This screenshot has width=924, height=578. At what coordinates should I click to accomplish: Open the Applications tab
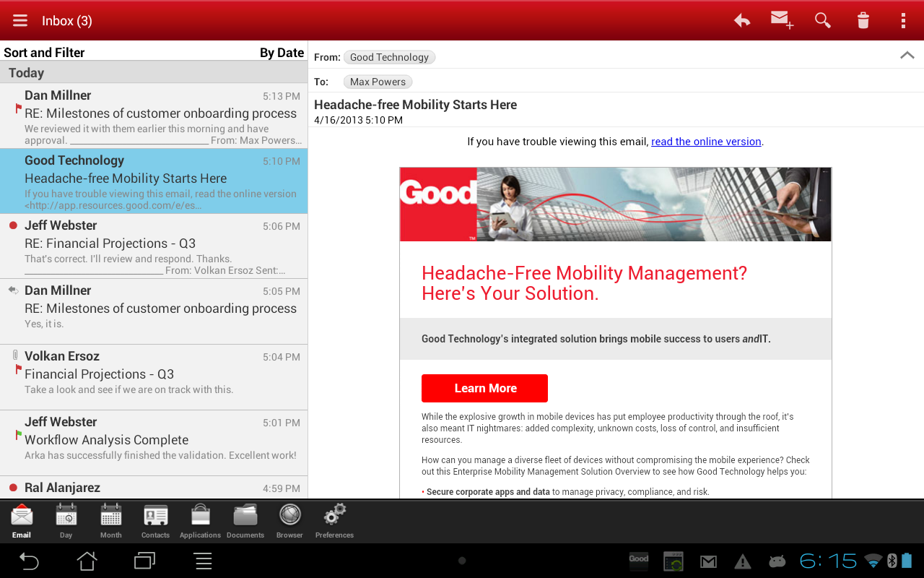coord(200,521)
